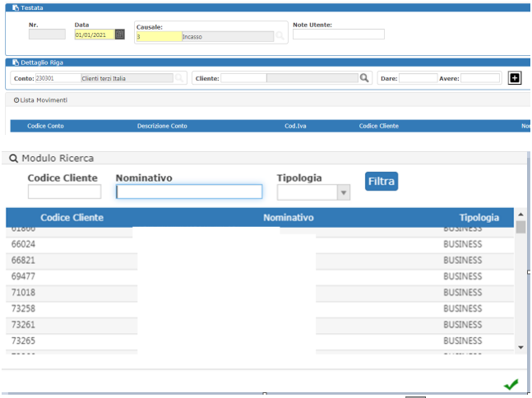Screen dimensions: 532x398
Task: Click the Dettaglio Riga panel header icon
Action: [x=16, y=62]
